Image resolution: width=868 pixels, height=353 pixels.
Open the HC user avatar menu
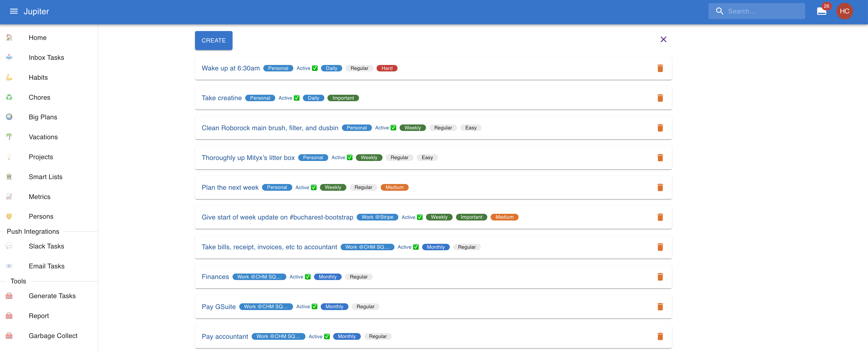(x=844, y=11)
